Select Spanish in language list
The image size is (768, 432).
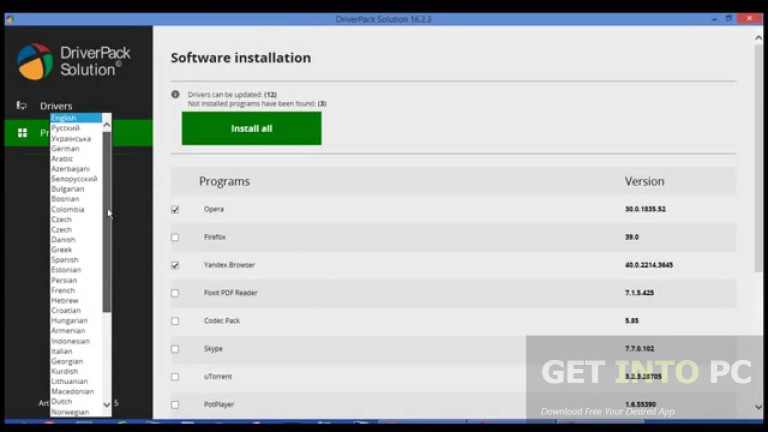(65, 260)
